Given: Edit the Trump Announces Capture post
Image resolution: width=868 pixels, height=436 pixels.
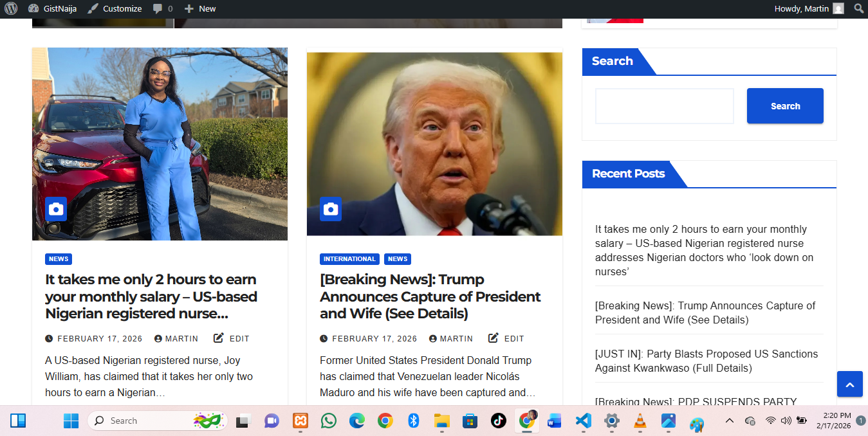Looking at the screenshot, I should (x=506, y=338).
